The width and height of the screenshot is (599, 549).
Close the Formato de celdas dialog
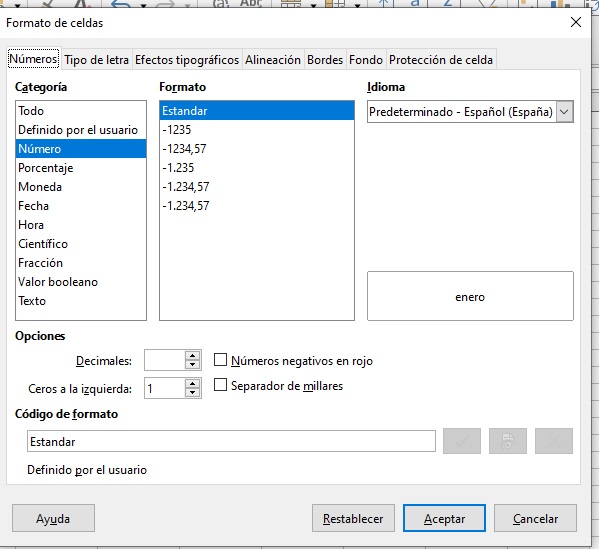576,22
